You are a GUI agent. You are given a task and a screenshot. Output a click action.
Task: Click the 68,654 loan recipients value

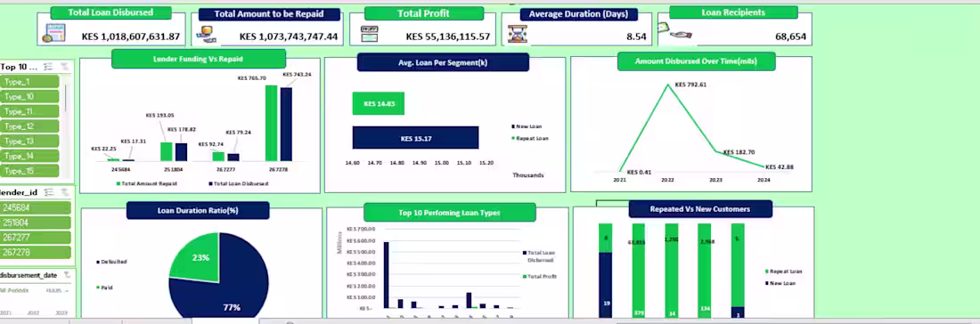[x=790, y=36]
